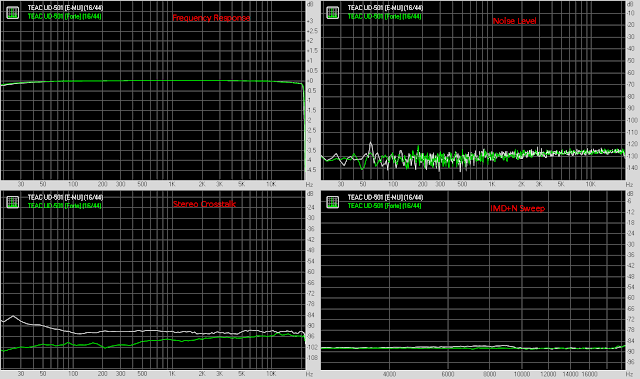640x379 pixels.
Task: Click '16000' frequency label under IMD+N Sweep graph
Action: 589,374
